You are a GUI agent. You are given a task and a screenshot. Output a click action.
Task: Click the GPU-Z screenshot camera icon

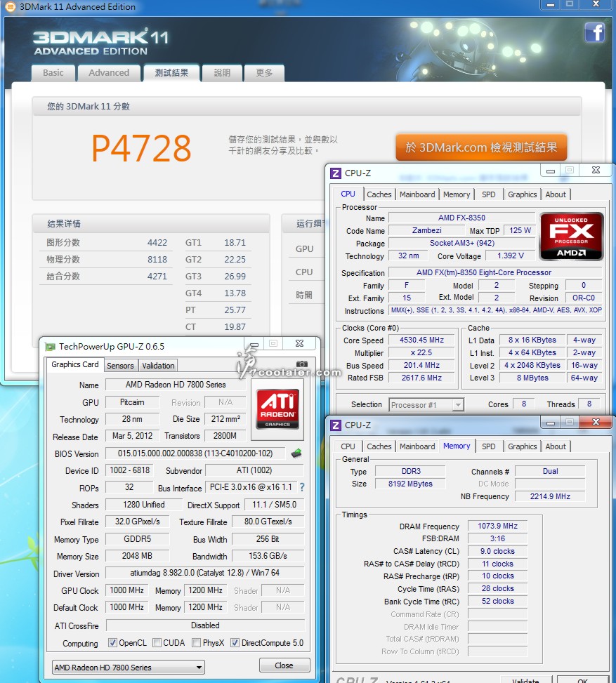(x=302, y=364)
